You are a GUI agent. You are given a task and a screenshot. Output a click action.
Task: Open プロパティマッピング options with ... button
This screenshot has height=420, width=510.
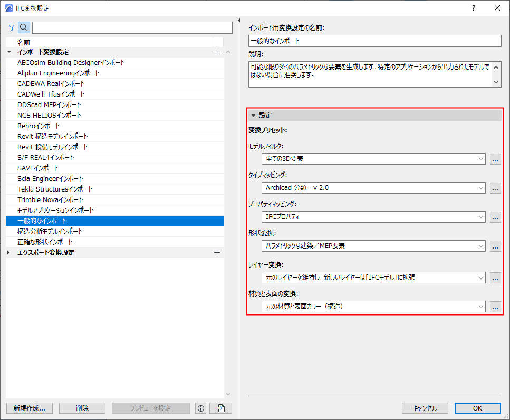495,217
